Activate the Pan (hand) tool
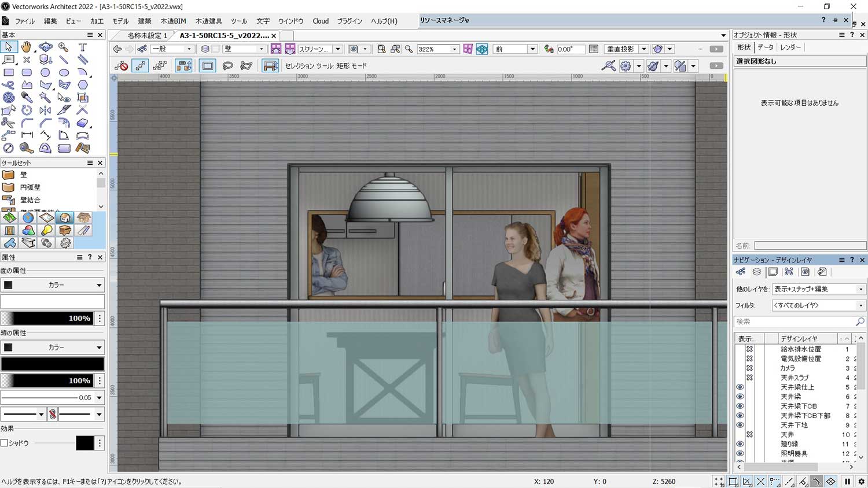 click(26, 47)
